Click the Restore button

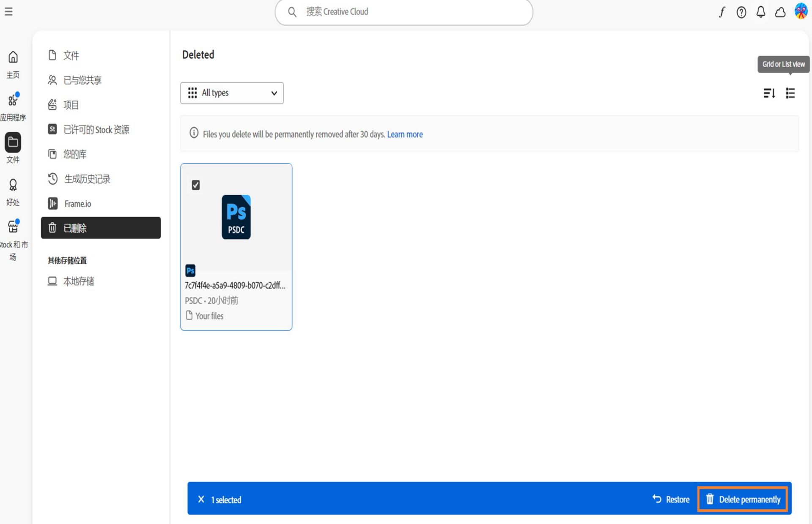coord(671,499)
